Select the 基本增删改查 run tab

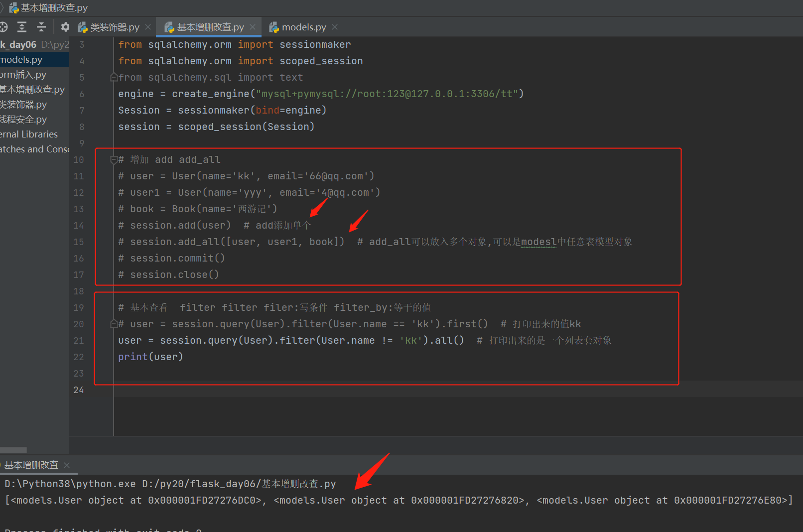tap(31, 465)
